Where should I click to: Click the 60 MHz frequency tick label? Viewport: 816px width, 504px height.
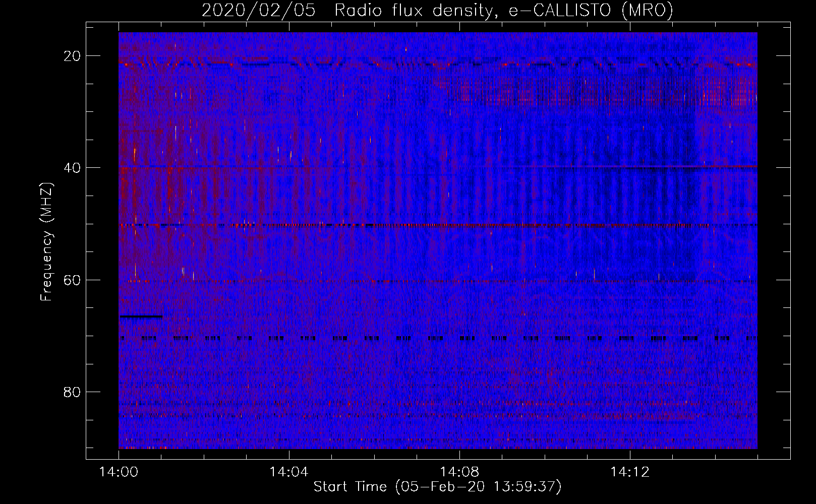point(72,280)
